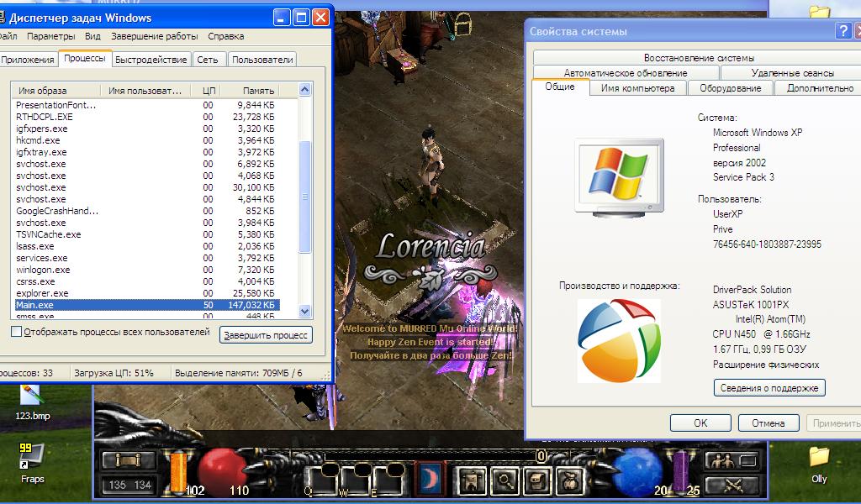The width and height of the screenshot is (861, 504).
Task: Select the winlogon.exe process row
Action: 147,270
